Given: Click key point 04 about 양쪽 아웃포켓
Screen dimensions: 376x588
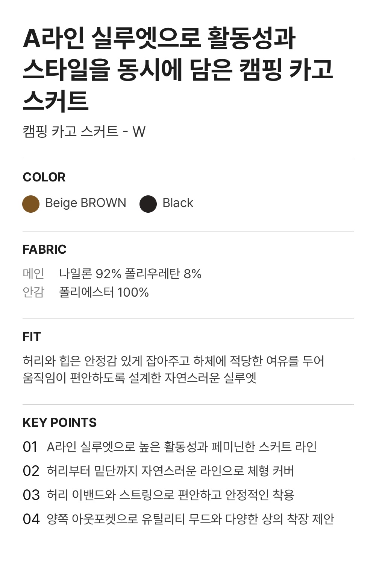Looking at the screenshot, I should (x=190, y=519).
